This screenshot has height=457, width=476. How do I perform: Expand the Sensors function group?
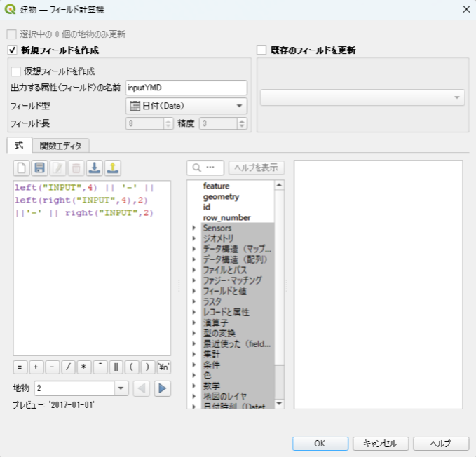tap(194, 228)
